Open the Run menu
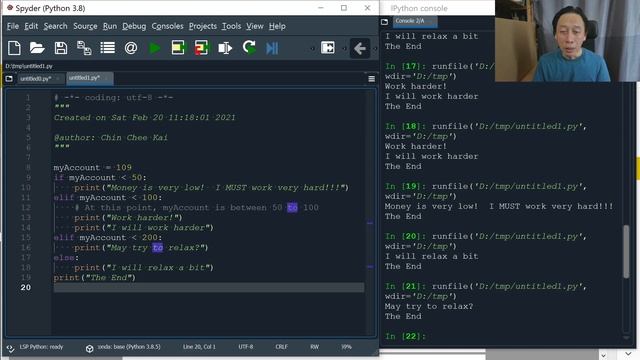 (x=109, y=26)
